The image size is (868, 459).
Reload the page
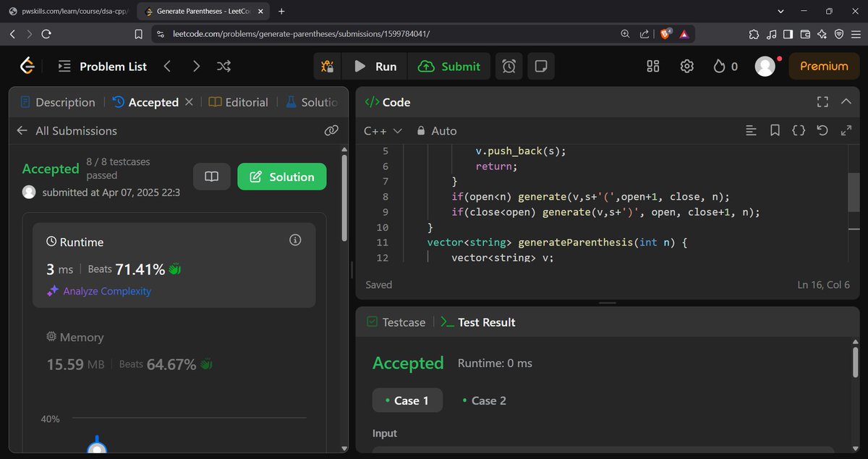click(x=46, y=34)
